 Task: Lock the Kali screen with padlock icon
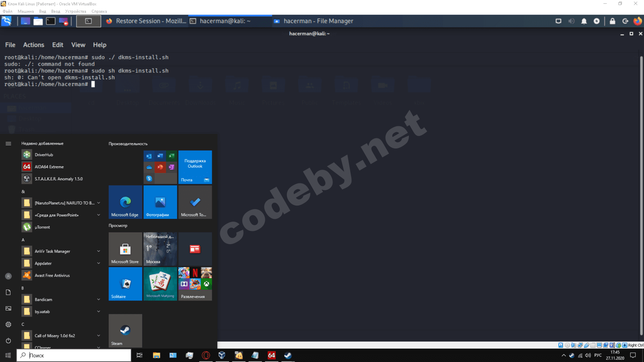[612, 21]
